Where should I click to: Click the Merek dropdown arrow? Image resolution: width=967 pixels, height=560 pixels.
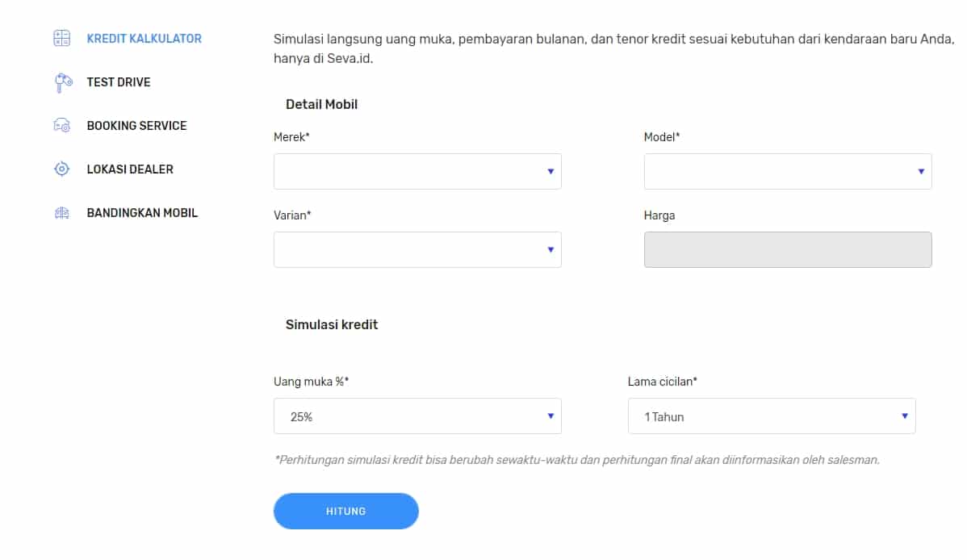coord(550,171)
